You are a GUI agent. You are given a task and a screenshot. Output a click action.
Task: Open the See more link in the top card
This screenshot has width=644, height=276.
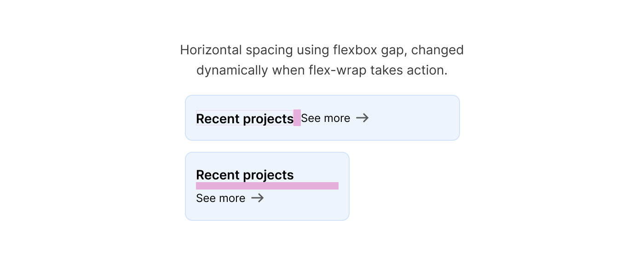(326, 118)
